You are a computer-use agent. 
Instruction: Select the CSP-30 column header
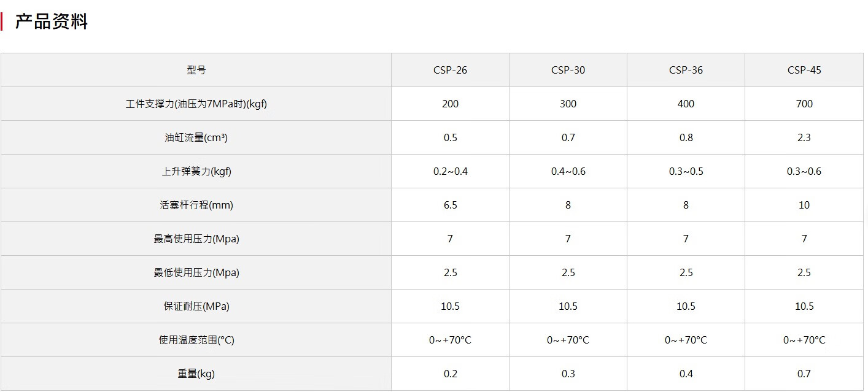(x=568, y=70)
